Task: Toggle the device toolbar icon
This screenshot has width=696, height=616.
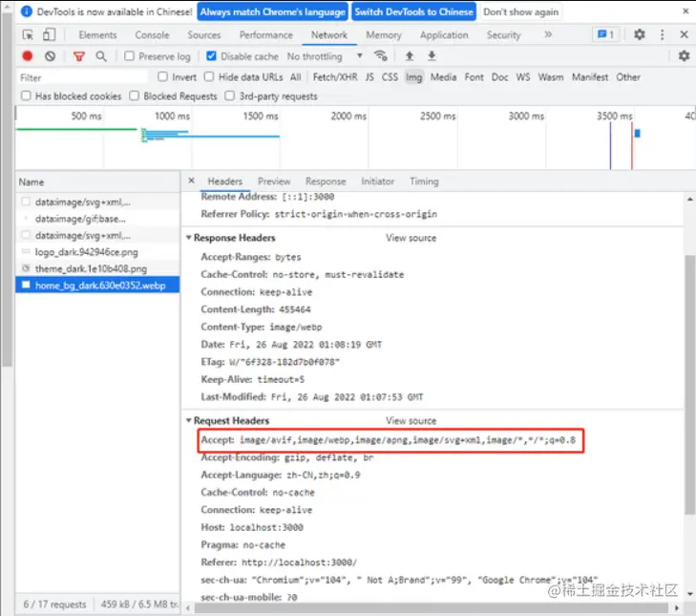Action: click(x=49, y=34)
